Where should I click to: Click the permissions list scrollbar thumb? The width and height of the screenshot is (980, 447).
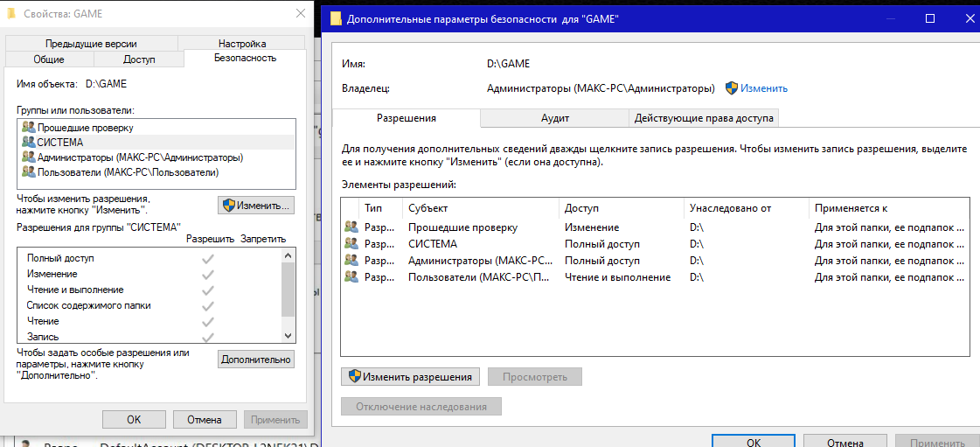(288, 290)
